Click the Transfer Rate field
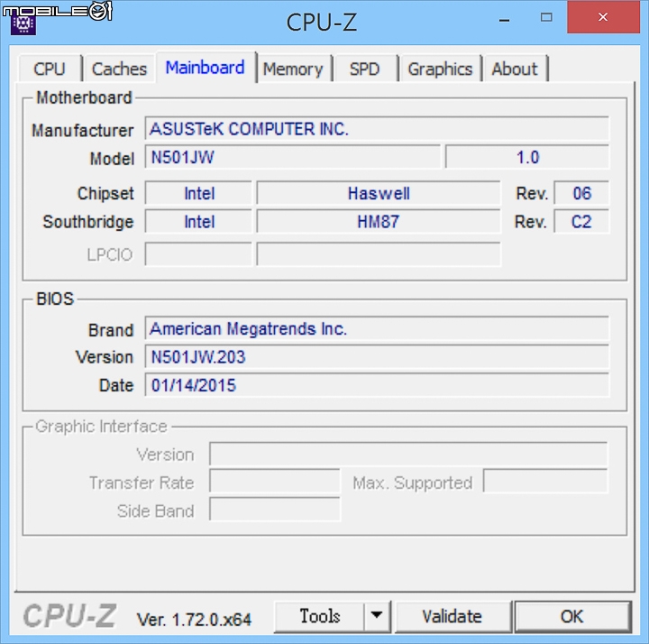The height and width of the screenshot is (644, 649). click(275, 482)
